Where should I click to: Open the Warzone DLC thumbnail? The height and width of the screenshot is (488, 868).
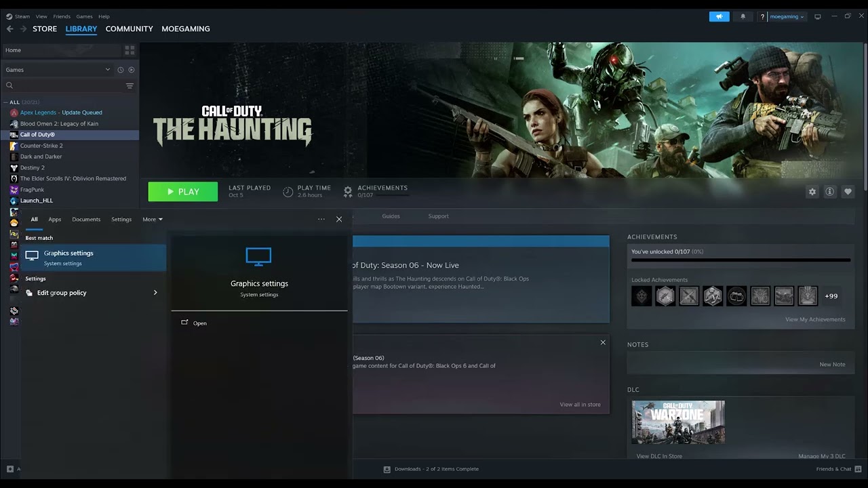678,422
